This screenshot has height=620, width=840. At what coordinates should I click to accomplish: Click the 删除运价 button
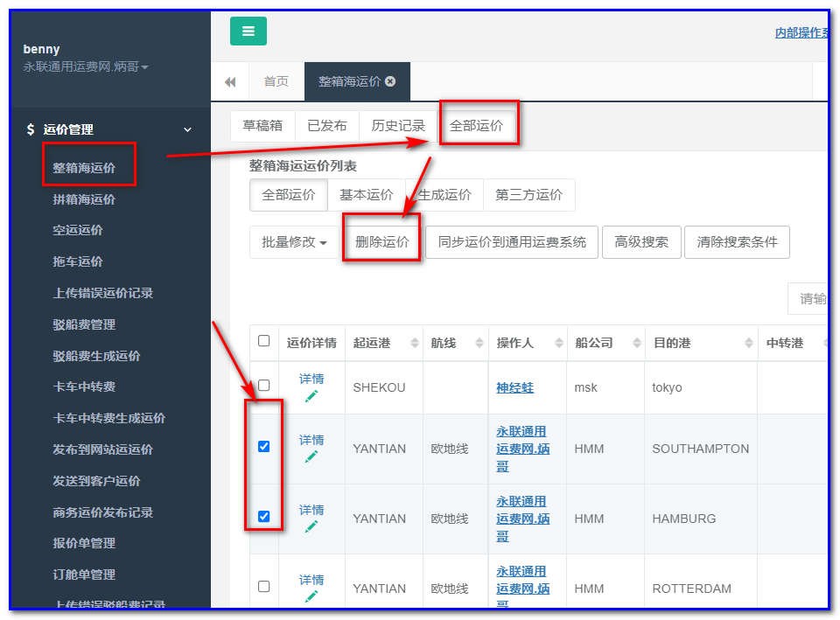(x=381, y=242)
